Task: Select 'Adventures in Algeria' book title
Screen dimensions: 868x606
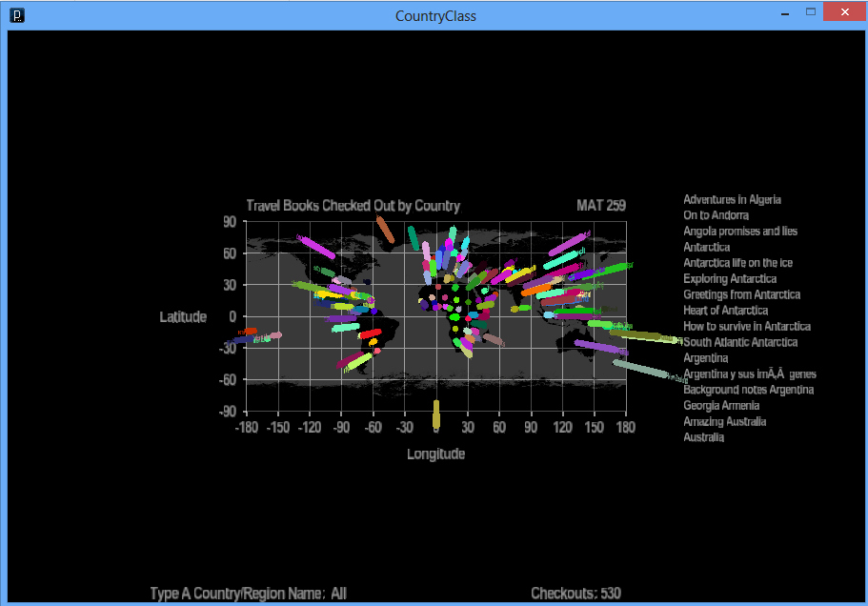Action: click(732, 200)
